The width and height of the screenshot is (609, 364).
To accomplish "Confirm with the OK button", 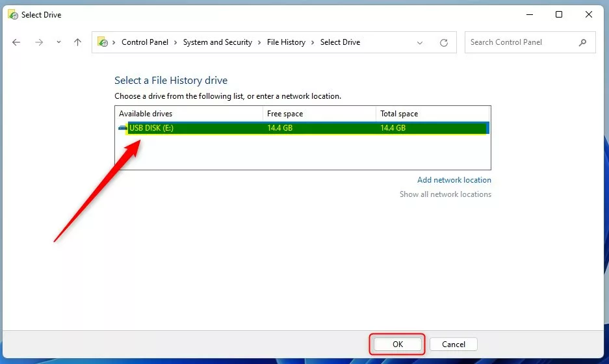I will 398,344.
